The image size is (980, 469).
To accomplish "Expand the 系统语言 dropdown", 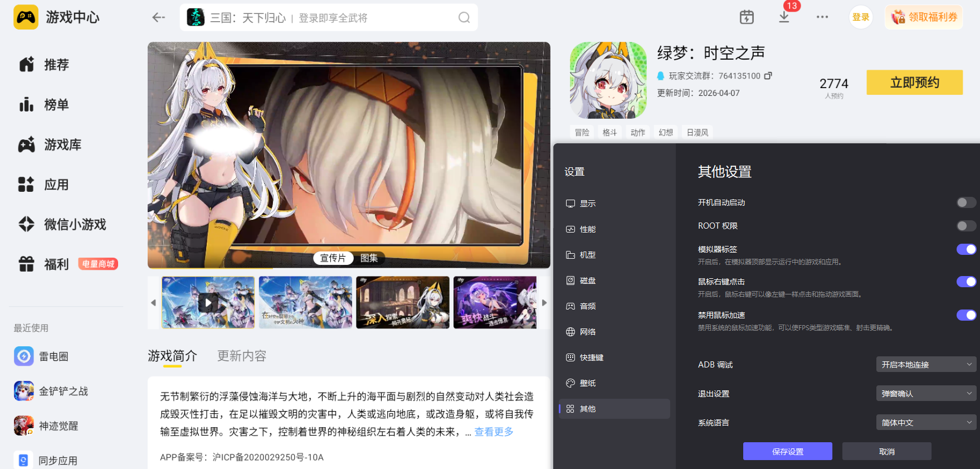I will 926,423.
